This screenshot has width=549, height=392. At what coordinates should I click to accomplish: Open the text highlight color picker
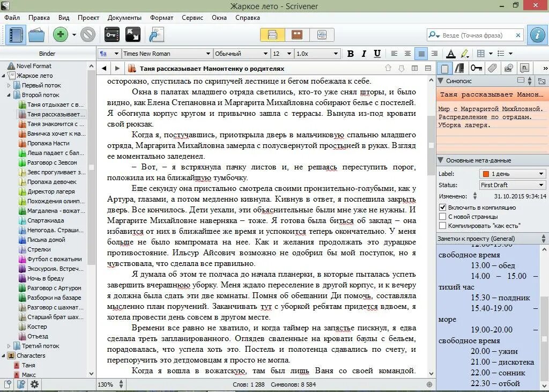(464, 54)
